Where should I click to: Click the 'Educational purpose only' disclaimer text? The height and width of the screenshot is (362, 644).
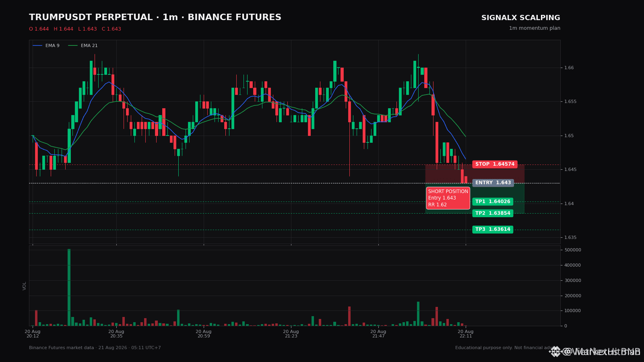508,348
